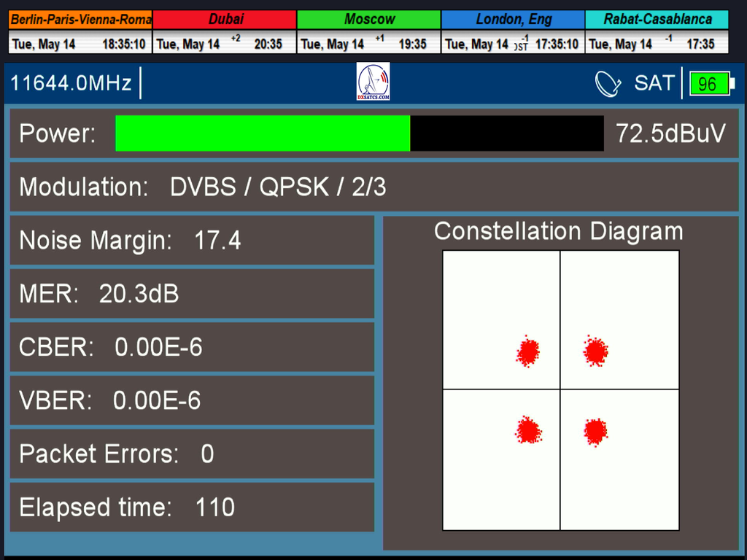Open the Berlin-Paris-Vienna-Roma clock tab
The image size is (747, 560).
click(x=80, y=20)
